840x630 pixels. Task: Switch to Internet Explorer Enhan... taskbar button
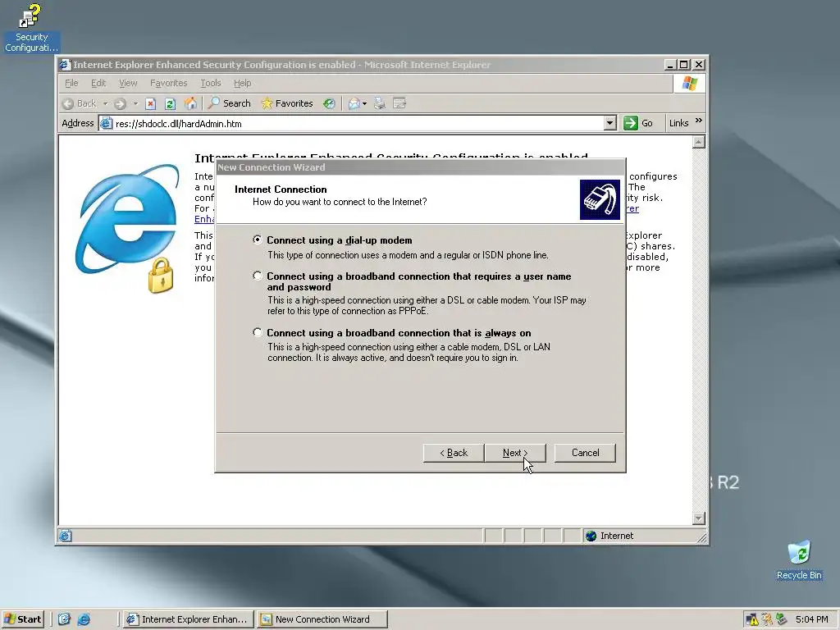(x=188, y=619)
